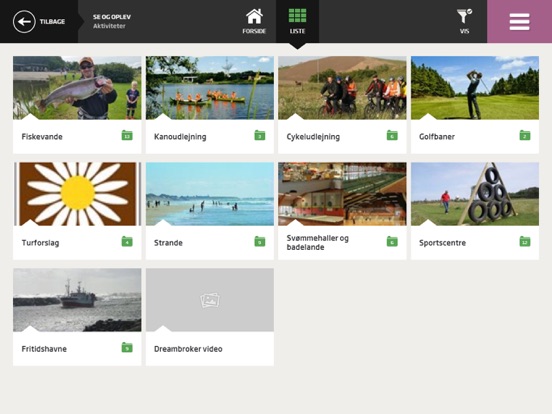552x414 pixels.
Task: Open the Dreambroker video placeholder image
Action: point(210,300)
